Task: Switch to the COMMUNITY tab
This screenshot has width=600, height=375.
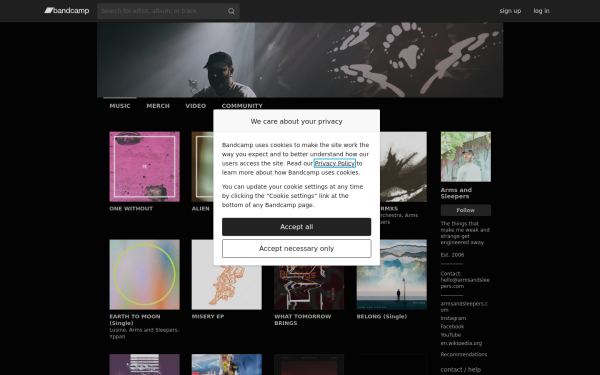Action: click(x=242, y=106)
